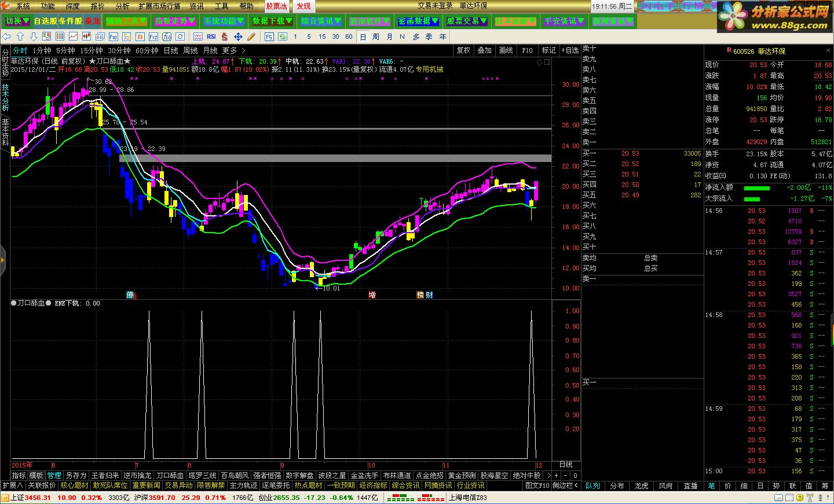Click the green refresh toolbar icon
The height and width of the screenshot is (504, 834).
point(283,36)
